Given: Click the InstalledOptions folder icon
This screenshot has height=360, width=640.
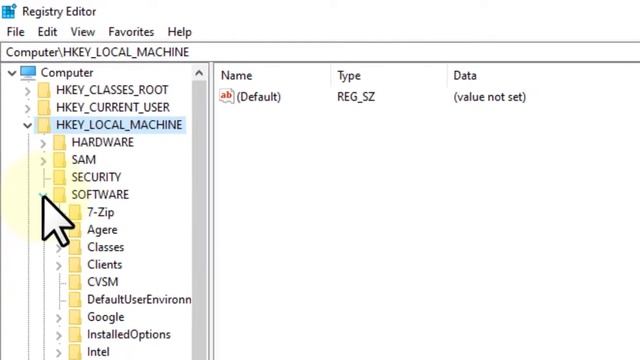Looking at the screenshot, I should (75, 335).
